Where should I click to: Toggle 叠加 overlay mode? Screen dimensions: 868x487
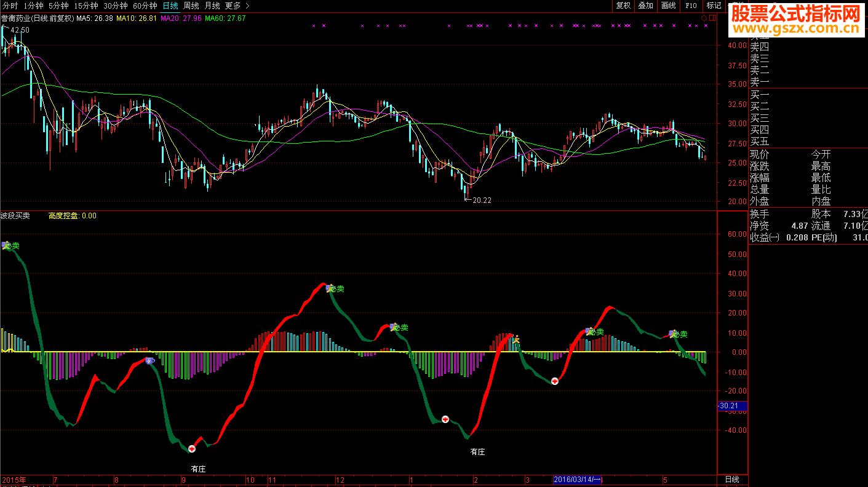point(645,6)
